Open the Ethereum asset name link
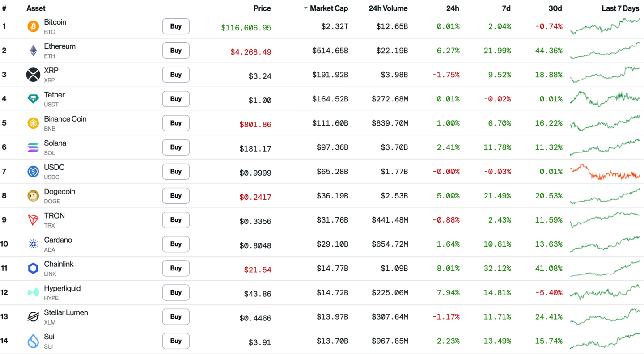Viewport: 644px width, 354px height. 59,46
